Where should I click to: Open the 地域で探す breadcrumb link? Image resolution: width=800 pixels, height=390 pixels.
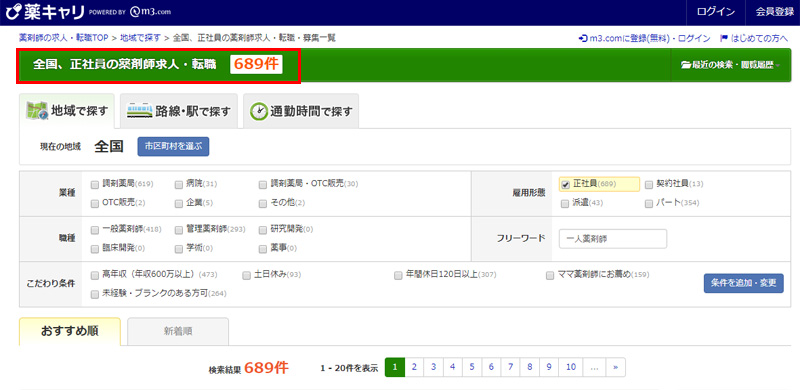tap(140, 38)
